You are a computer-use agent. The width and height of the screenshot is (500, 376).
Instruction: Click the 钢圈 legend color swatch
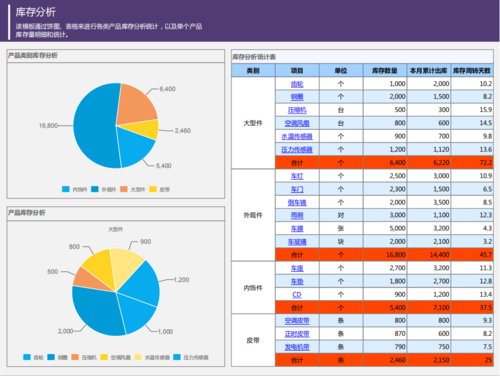(x=51, y=357)
